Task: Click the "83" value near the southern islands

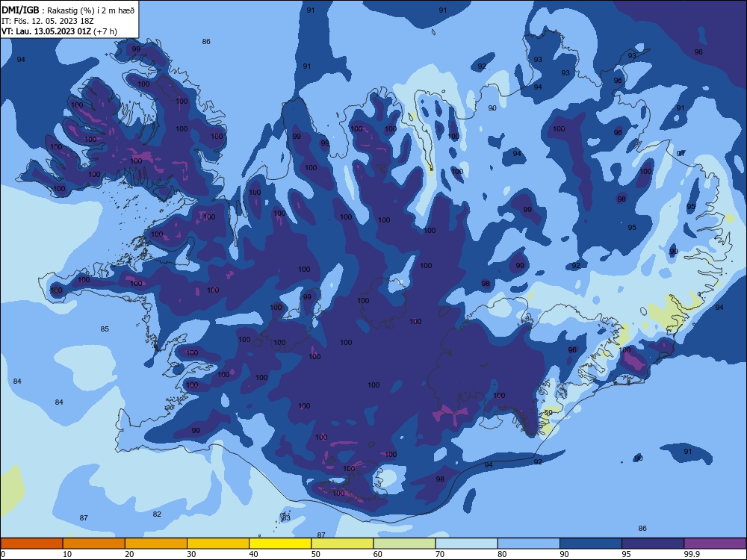Action: [286, 517]
